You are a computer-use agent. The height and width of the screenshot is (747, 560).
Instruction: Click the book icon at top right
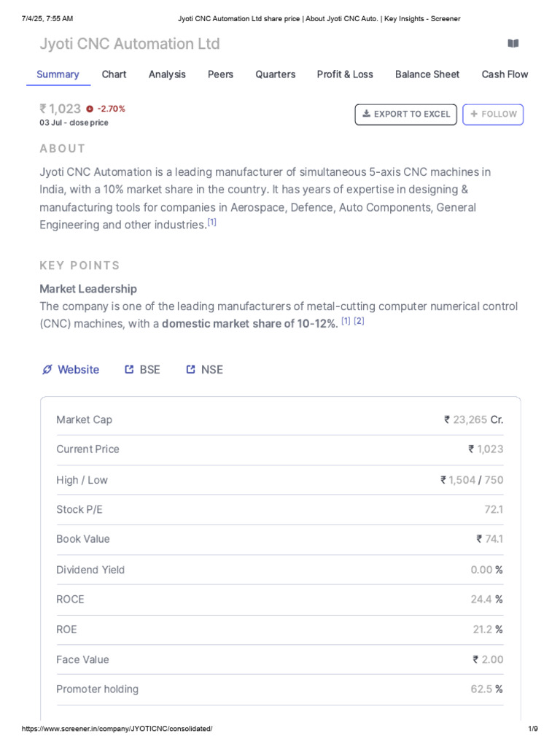pyautogui.click(x=513, y=44)
